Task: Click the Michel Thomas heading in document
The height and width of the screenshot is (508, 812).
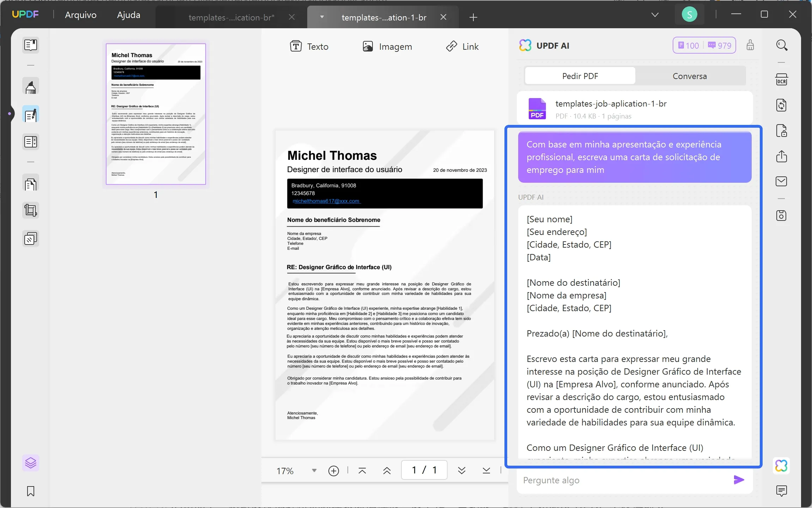Action: click(332, 156)
